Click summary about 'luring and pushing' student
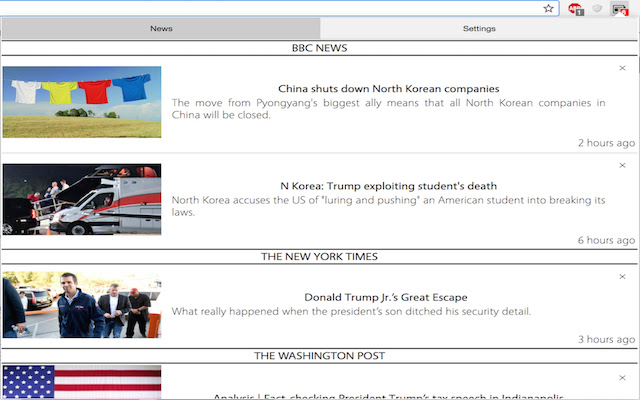 (x=389, y=206)
